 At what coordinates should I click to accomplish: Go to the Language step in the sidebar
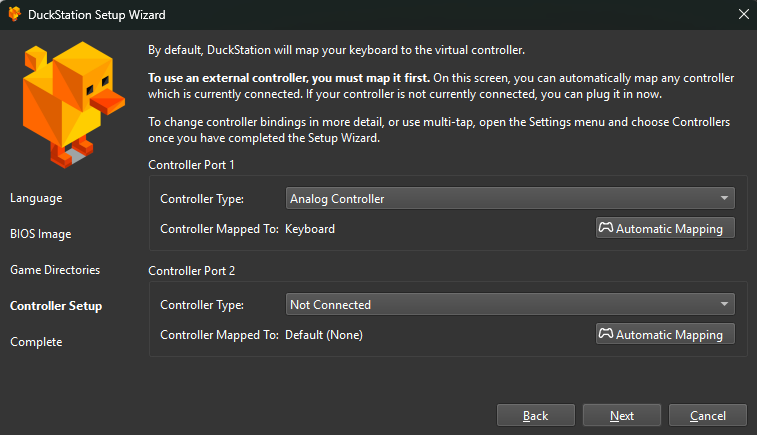(x=36, y=198)
